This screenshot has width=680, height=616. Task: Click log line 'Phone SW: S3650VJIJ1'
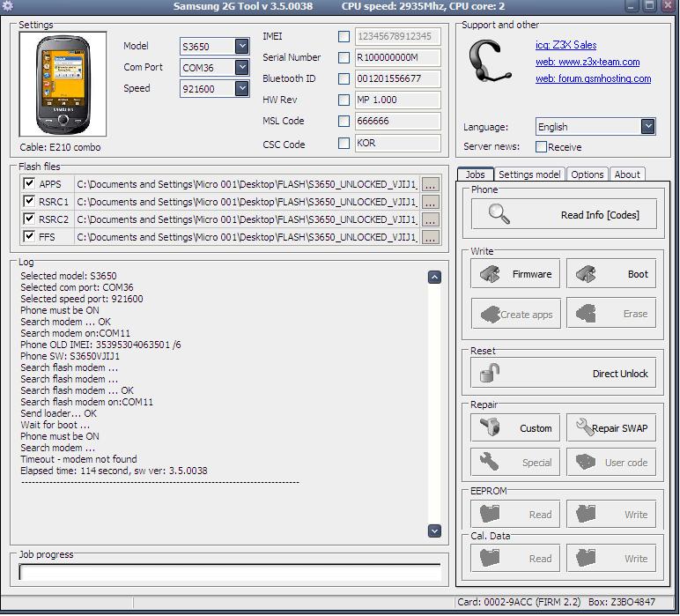[x=70, y=356]
